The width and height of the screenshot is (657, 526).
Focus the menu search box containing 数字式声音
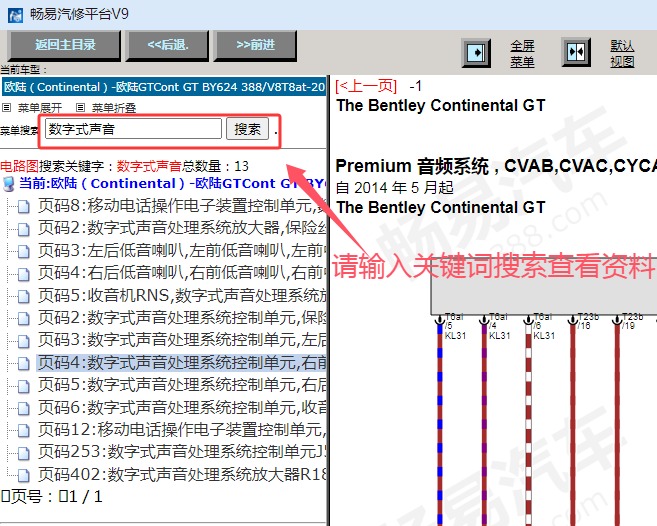pyautogui.click(x=133, y=129)
